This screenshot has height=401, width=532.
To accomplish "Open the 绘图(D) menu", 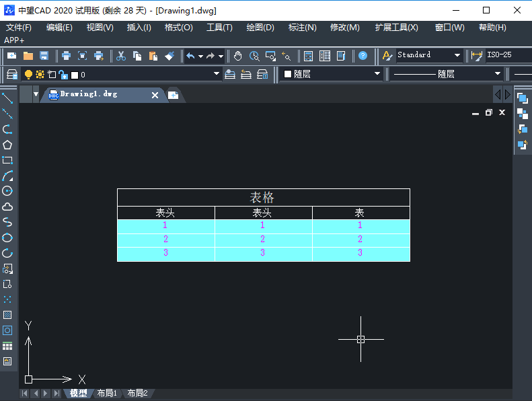I will (x=260, y=28).
